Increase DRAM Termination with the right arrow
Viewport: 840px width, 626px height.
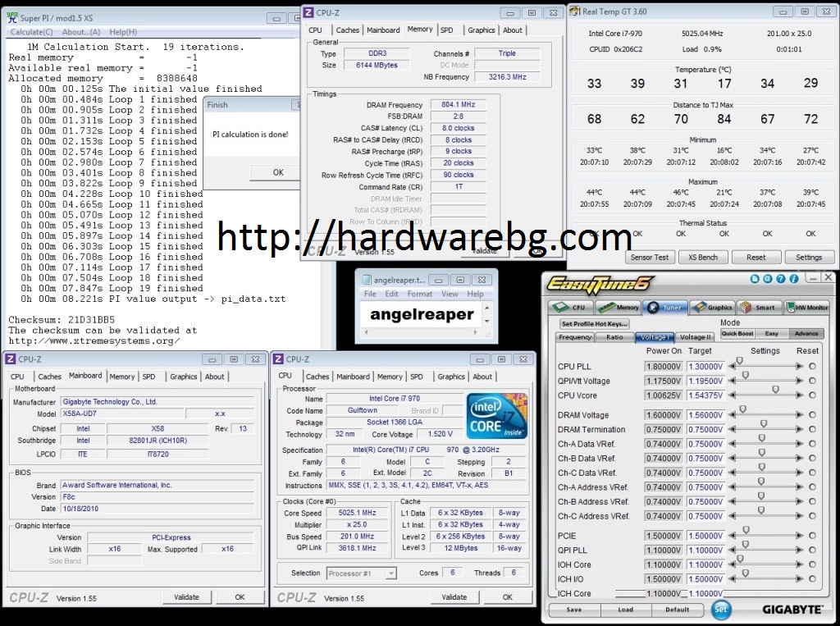(799, 429)
